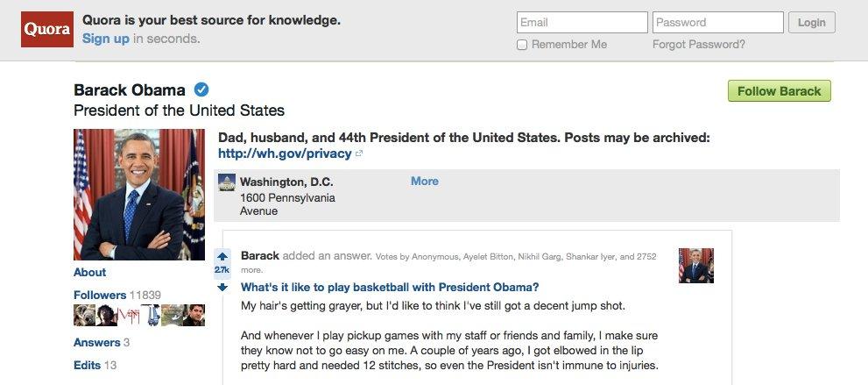The width and height of the screenshot is (868, 385).
Task: Open the About section
Action: [x=89, y=272]
